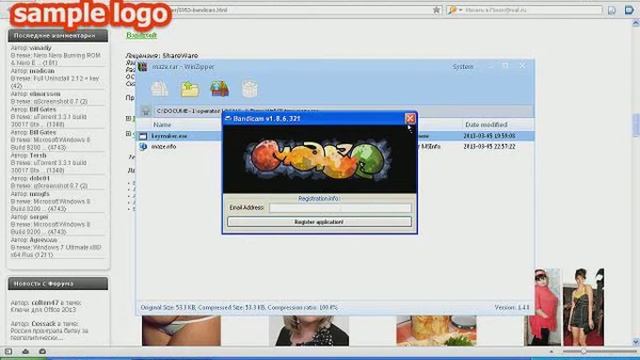Viewport: 640px width, 360px height.
Task: Click the faded bin icon in WinZipper toolbar
Action: click(x=250, y=89)
